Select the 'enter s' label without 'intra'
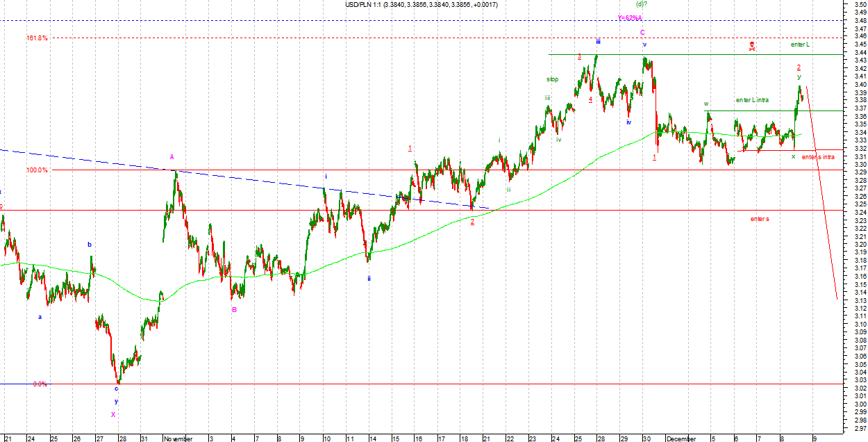This screenshot has width=868, height=442. 760,219
